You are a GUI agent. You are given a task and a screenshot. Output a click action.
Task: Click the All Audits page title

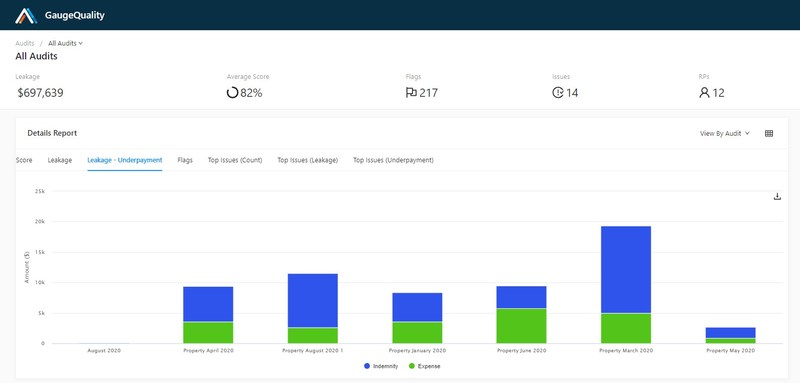[x=36, y=56]
